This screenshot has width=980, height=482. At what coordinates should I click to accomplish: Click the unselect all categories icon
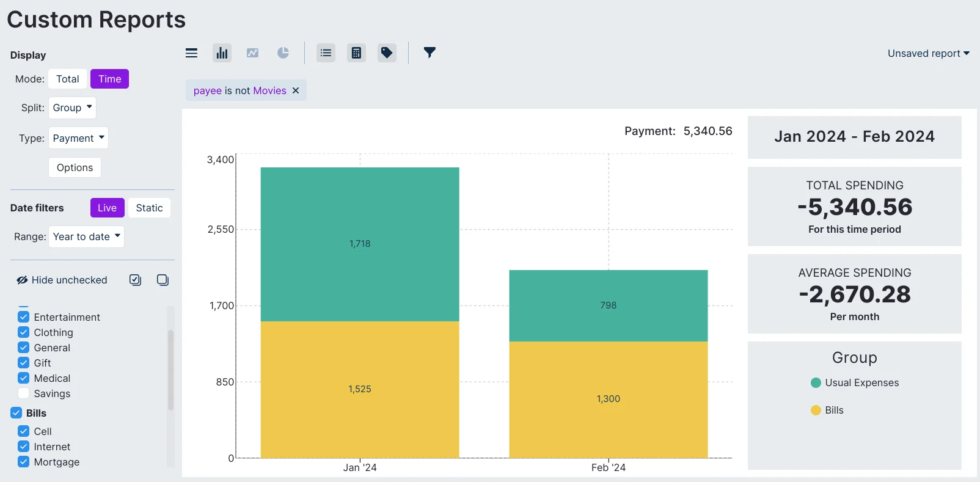(x=163, y=280)
